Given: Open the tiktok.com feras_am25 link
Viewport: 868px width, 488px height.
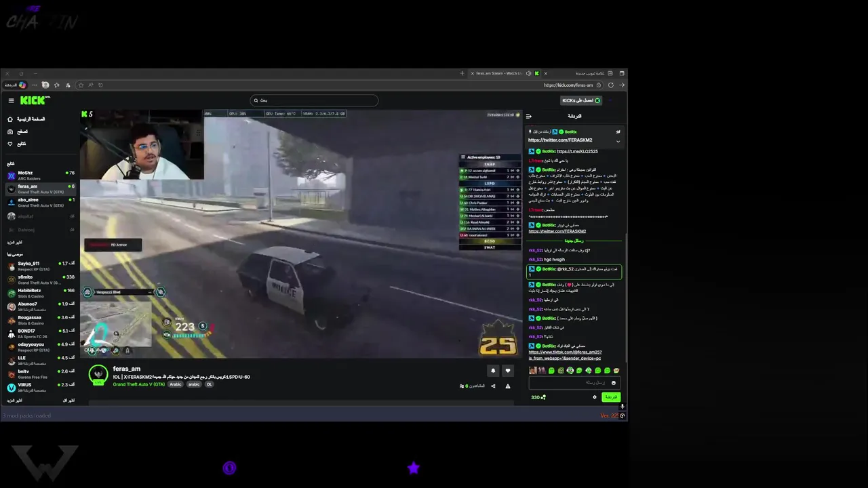Looking at the screenshot, I should (x=565, y=354).
